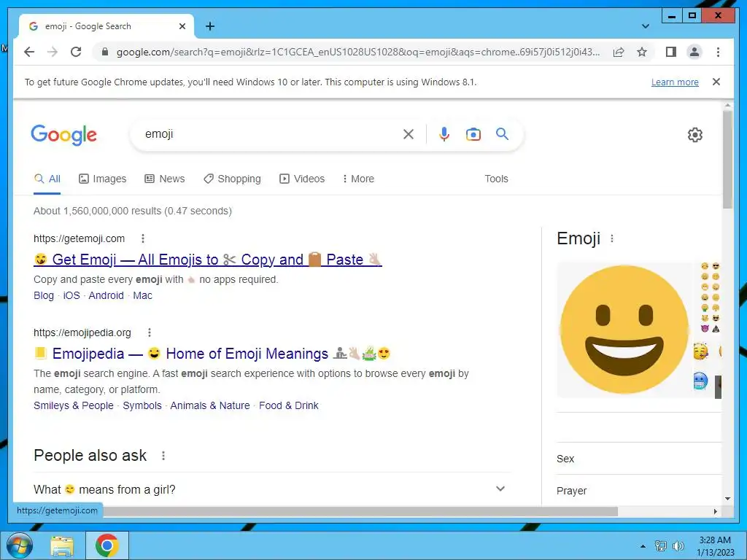This screenshot has width=747, height=560.
Task: Select the All results tab
Action: tap(47, 179)
